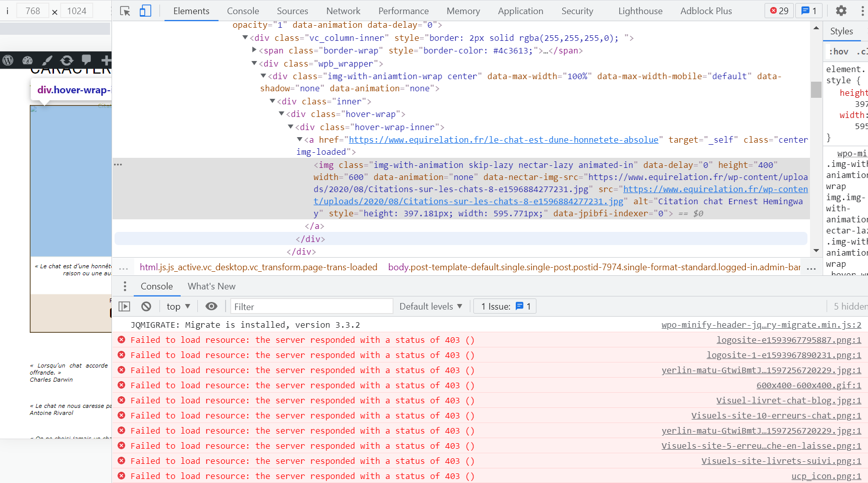
Task: Toggle the :hov element state button
Action: [838, 51]
